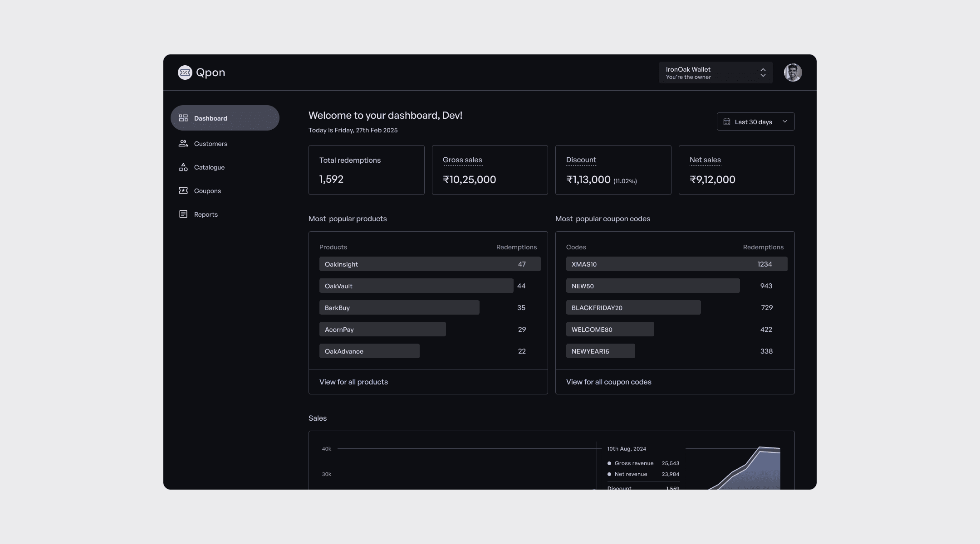Click the Dashboard grid icon
The image size is (980, 544).
coord(183,118)
